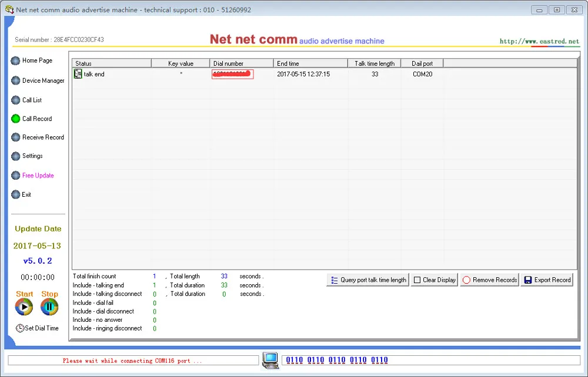Viewport: 588px width, 377px height.
Task: Sort by the Dail port column header
Action: 422,63
